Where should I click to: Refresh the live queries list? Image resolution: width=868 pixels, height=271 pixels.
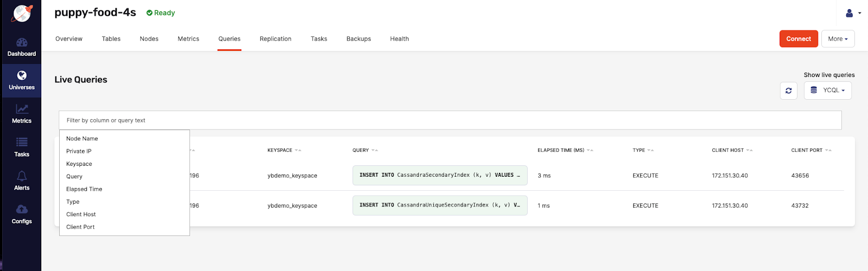[788, 91]
